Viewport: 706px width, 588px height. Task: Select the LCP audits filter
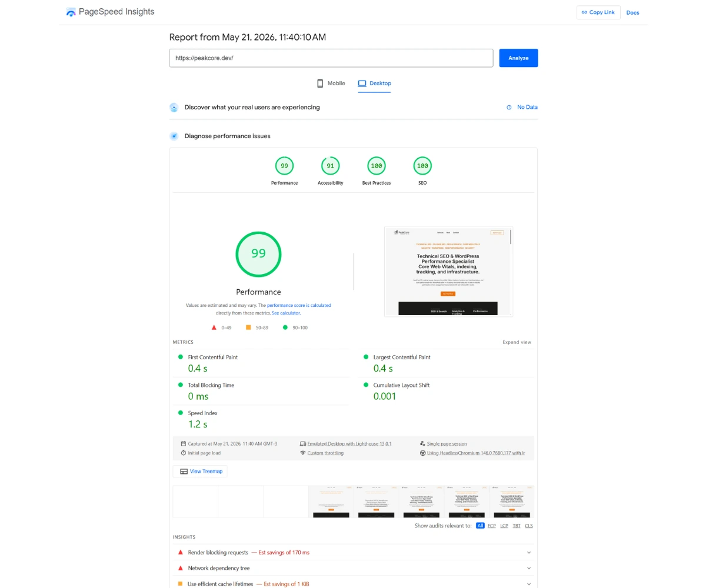(x=504, y=526)
